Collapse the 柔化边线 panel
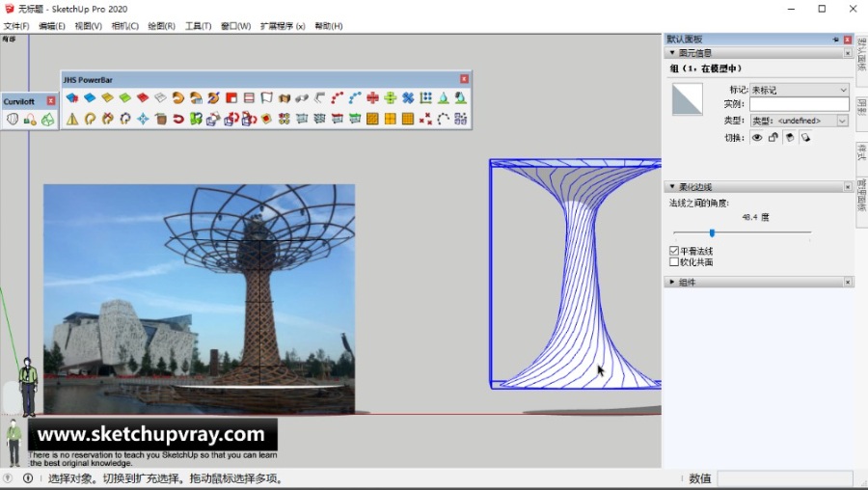The height and width of the screenshot is (490, 868). tap(672, 187)
